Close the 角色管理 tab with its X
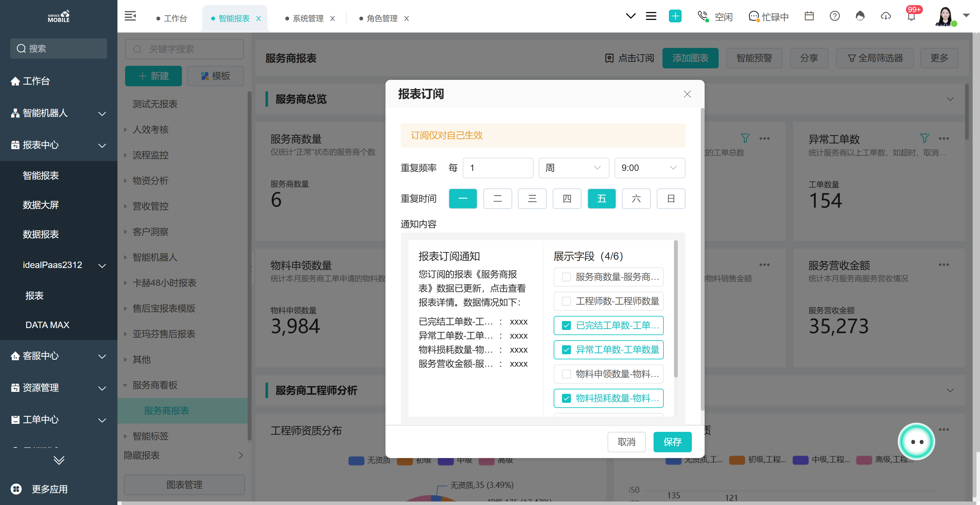980x505 pixels. click(406, 18)
